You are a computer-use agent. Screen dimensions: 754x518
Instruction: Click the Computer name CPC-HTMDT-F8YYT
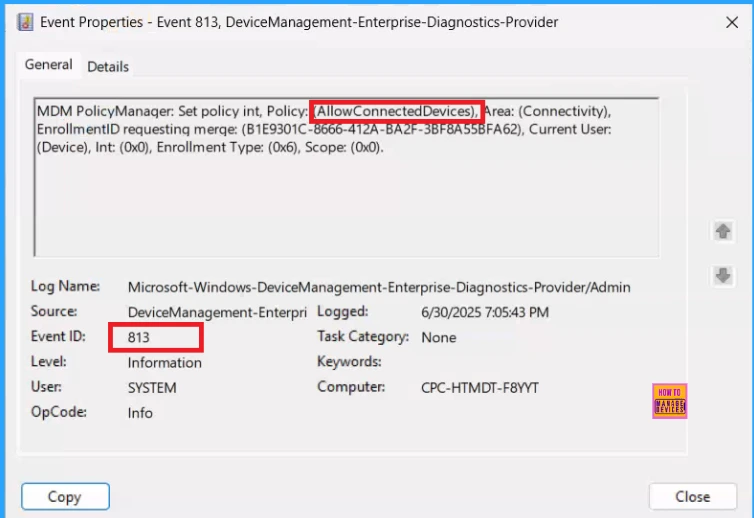coord(480,387)
